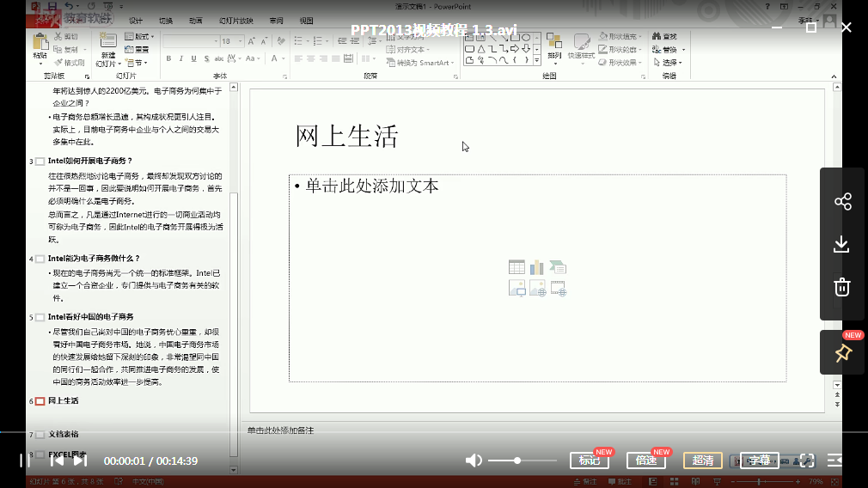868x488 pixels.
Task: Select the oval shape in shapes gallery
Action: click(x=526, y=38)
